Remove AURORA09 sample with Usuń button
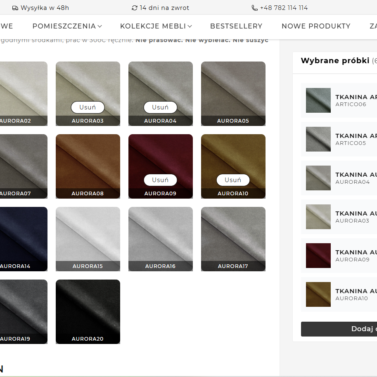 [x=160, y=180]
